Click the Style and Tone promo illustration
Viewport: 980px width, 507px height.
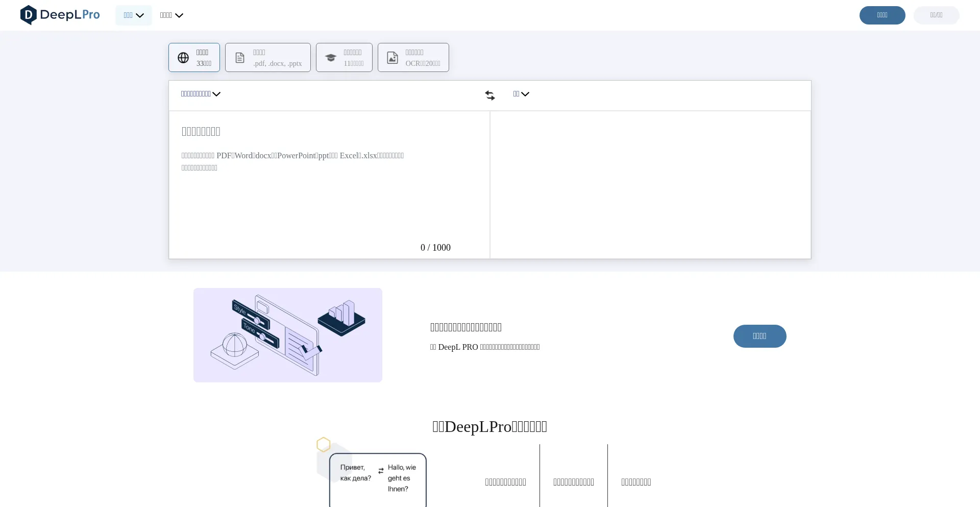[x=288, y=335]
